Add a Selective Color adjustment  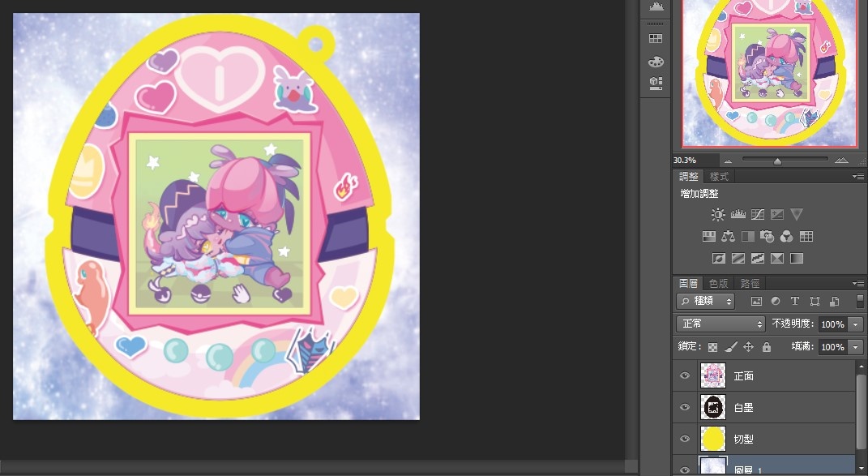(777, 258)
